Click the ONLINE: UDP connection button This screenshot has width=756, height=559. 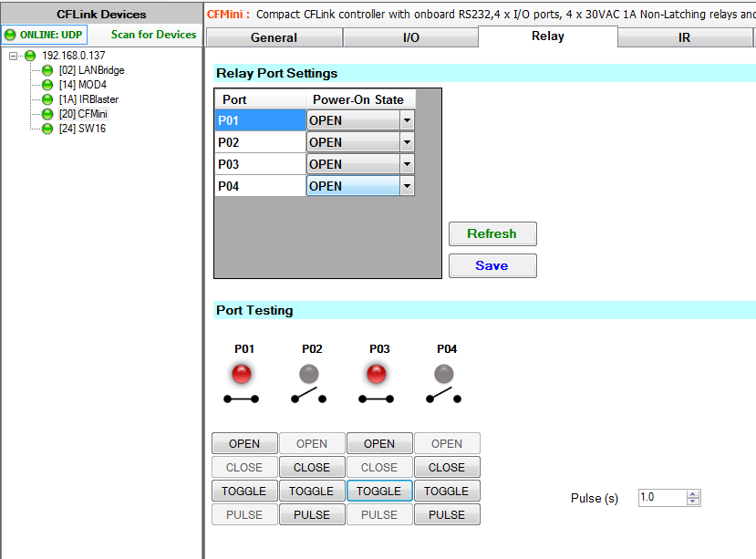click(45, 35)
